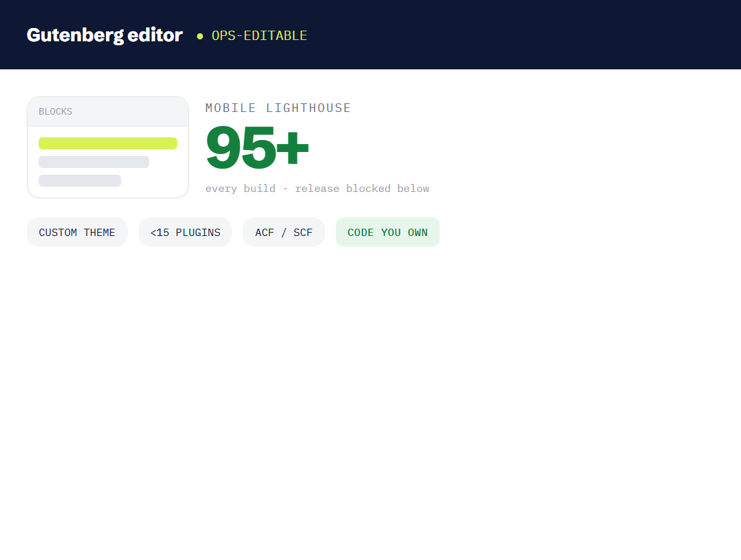Click the ACF / SCF pill
Viewport: 741px width, 560px height.
pyautogui.click(x=284, y=232)
